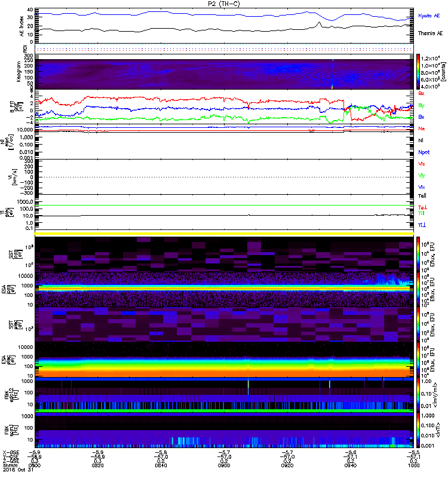Select the green Ti parallel legend label
The height and width of the screenshot is (478, 448).
click(421, 213)
